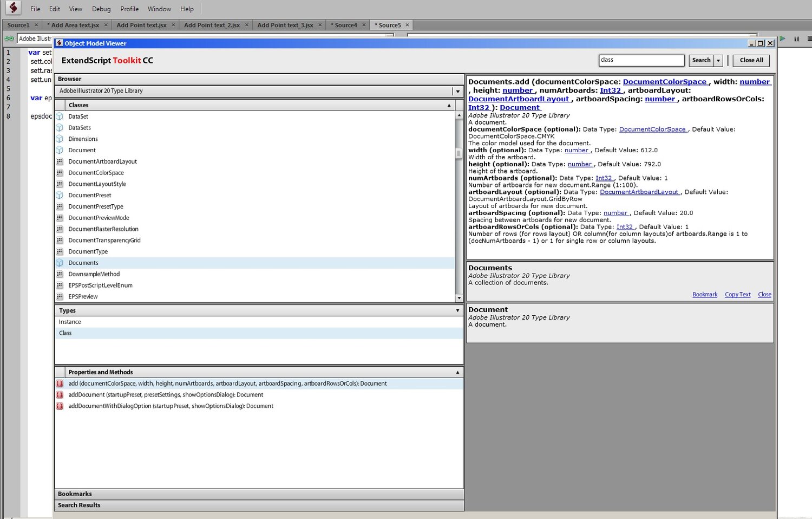Screen dimensions: 812x519
Task: Select the DocumentPreset class row
Action: [255, 195]
